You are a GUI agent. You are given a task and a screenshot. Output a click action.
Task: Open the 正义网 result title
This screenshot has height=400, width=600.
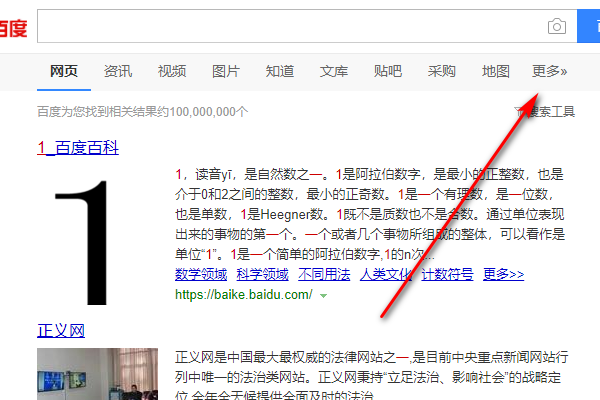[61, 331]
